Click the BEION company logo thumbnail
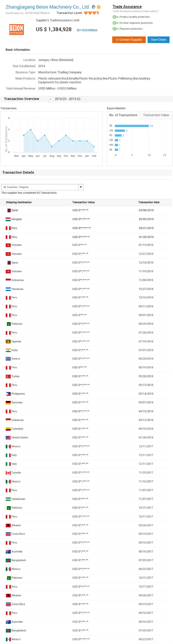 point(17,29)
